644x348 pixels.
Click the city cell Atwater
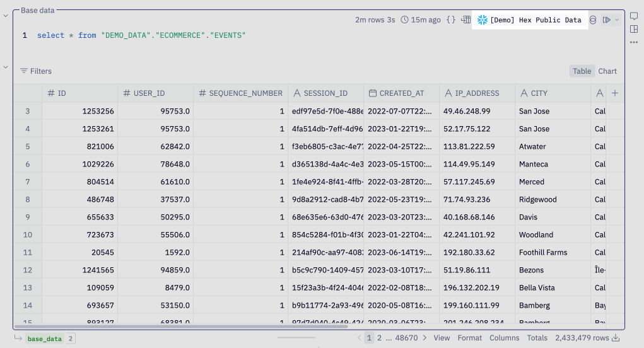pos(553,146)
